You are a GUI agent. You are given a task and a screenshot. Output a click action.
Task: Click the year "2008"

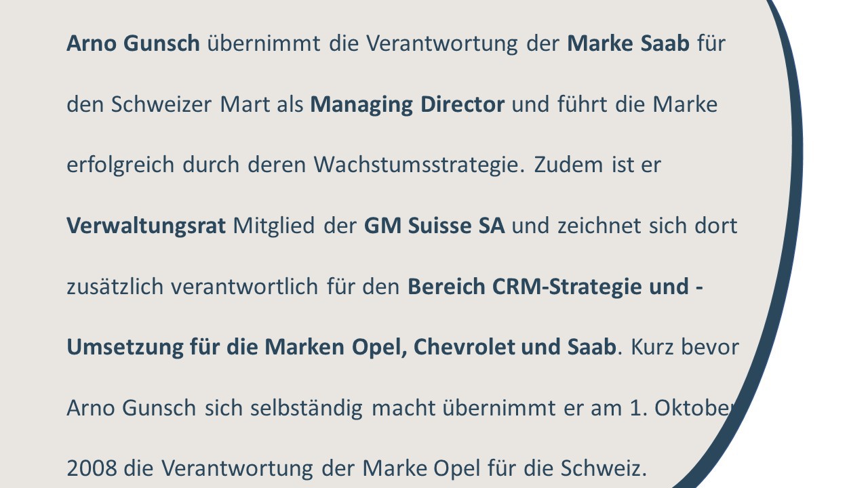tap(92, 469)
